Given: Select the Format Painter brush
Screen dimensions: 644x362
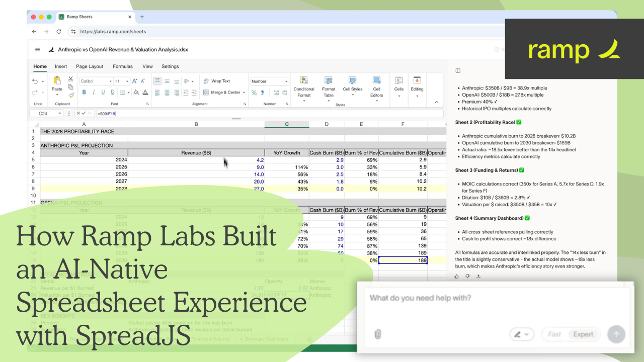Looking at the screenshot, I should click(x=70, y=95).
